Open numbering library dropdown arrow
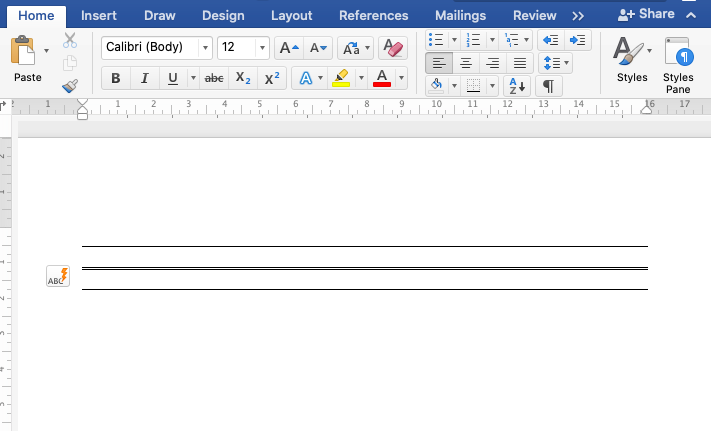The width and height of the screenshot is (711, 431). pos(492,40)
